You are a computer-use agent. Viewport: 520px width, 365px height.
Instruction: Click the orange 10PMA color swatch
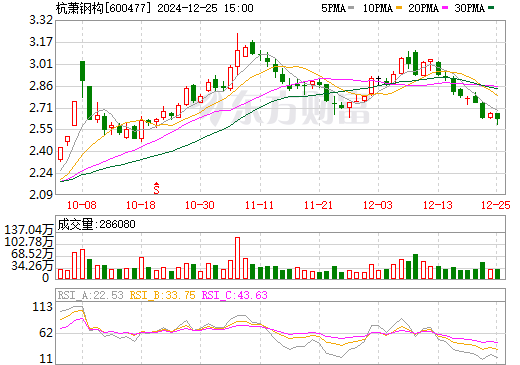399,8
